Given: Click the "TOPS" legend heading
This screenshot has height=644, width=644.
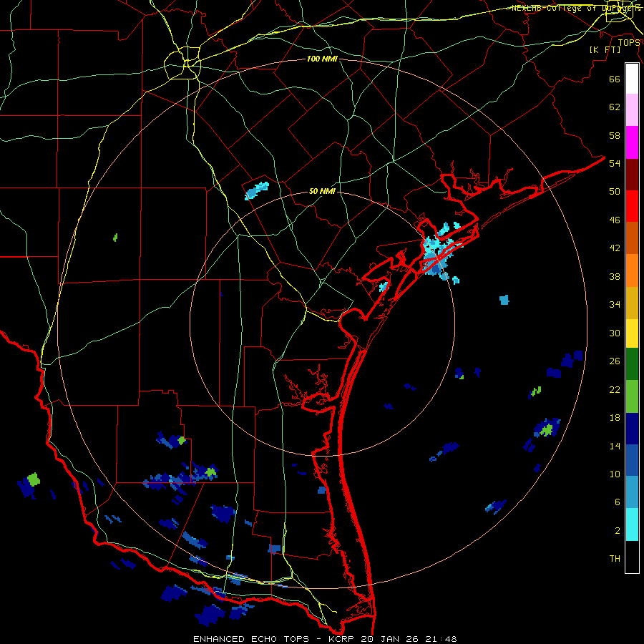Looking at the screenshot, I should coord(629,42).
